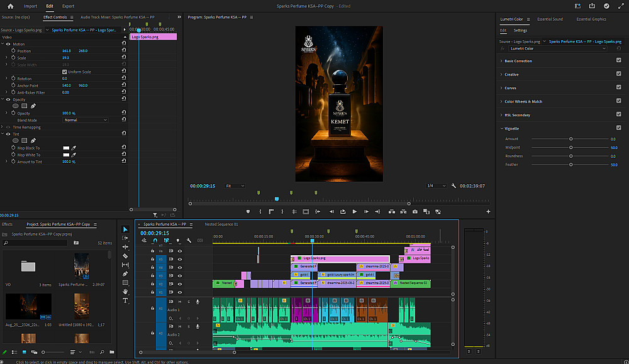Open the Essential Sound panel tab
The width and height of the screenshot is (629, 364).
[x=549, y=19]
